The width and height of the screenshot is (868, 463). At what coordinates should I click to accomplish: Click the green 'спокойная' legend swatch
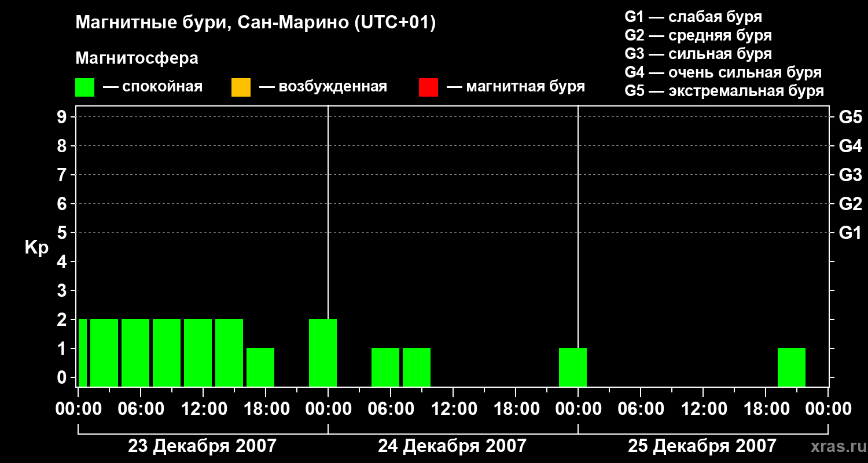click(85, 87)
